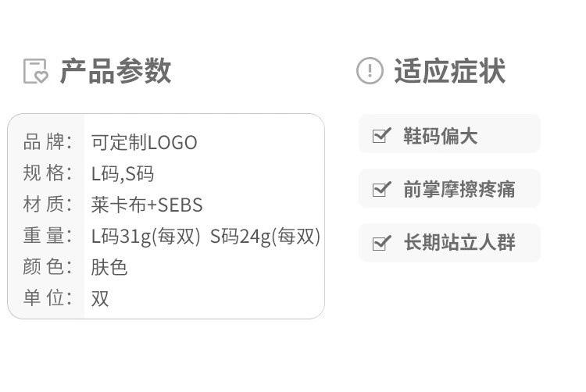The height and width of the screenshot is (392, 586).
Task: Click the 品牌 row label
Action: 47,142
